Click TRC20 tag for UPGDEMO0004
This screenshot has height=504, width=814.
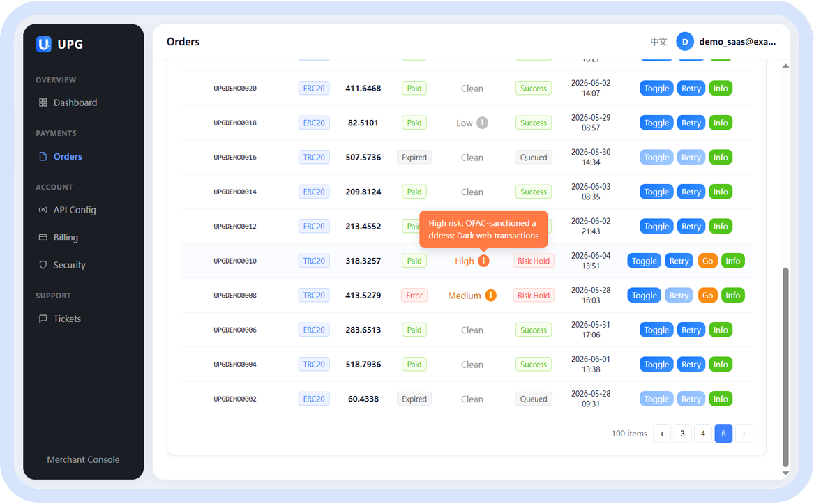(314, 365)
